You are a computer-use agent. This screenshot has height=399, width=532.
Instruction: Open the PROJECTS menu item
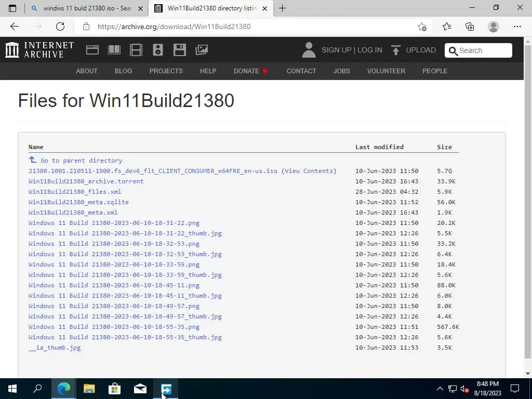tap(166, 71)
